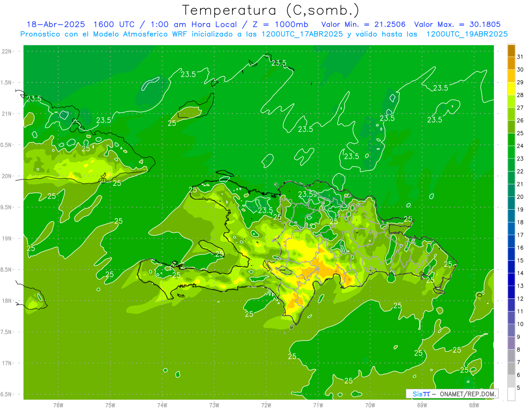Screen dimensions: 532x411
Task: Click the "12" label in the color legend
Action: 520,299
